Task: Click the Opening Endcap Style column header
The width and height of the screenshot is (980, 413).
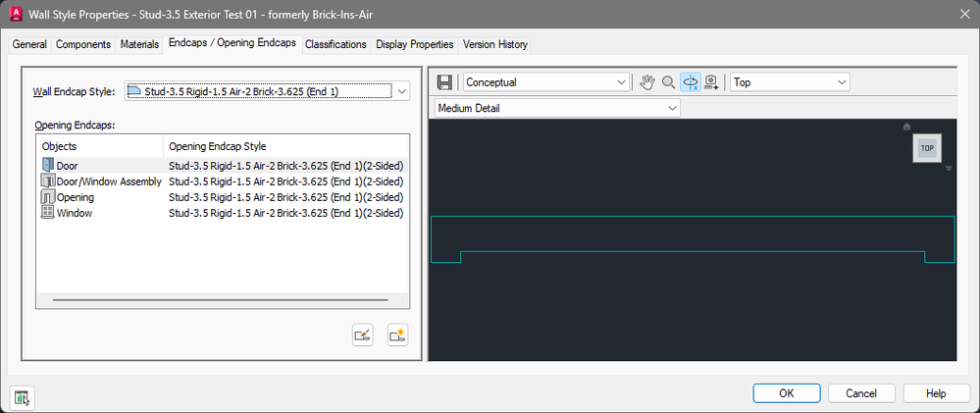Action: [x=286, y=146]
